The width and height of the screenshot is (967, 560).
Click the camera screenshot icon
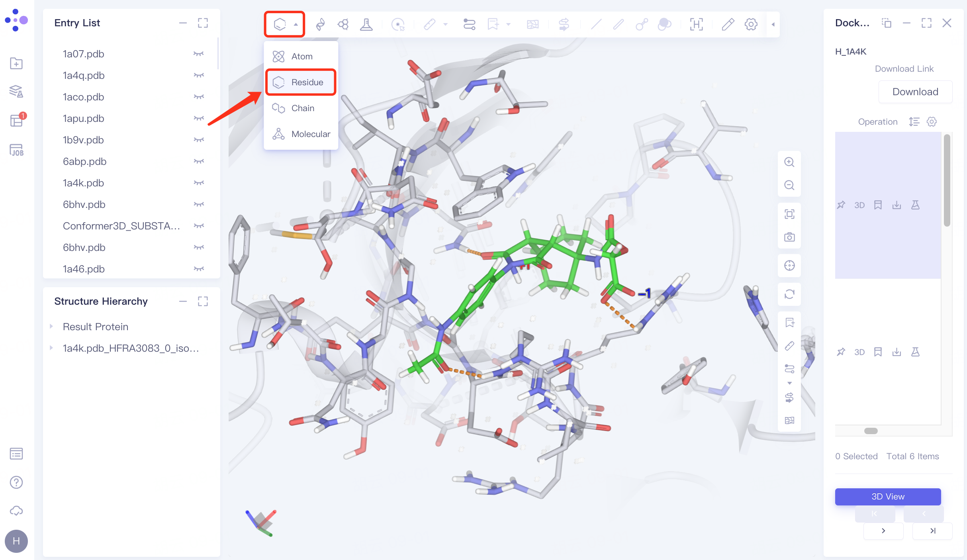[789, 237]
